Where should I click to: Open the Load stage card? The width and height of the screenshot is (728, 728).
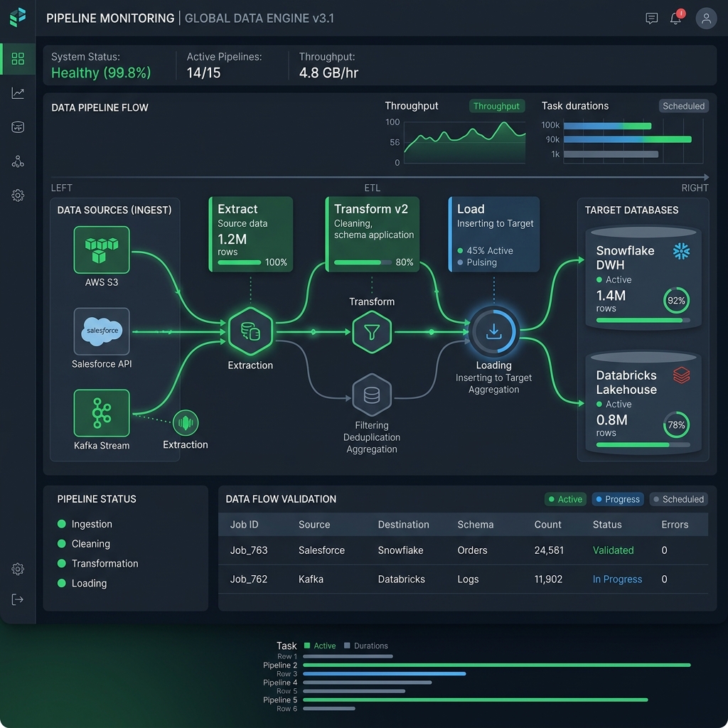494,234
